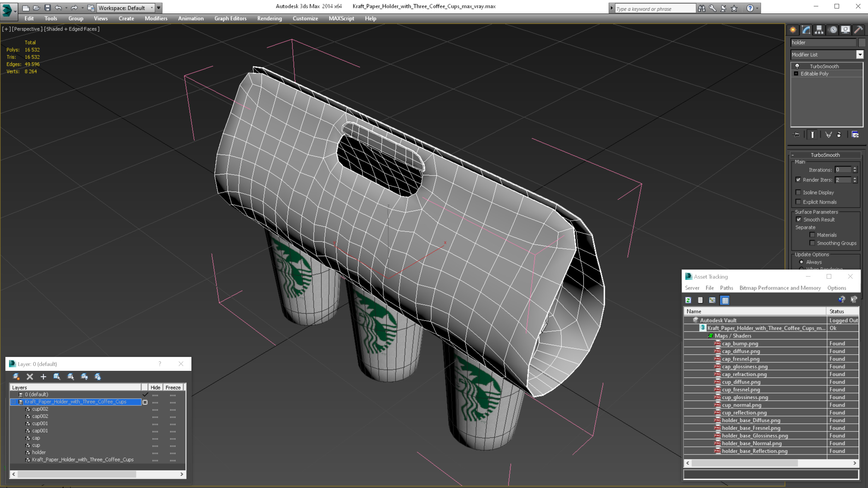Viewport: 868px width, 488px height.
Task: Click Make unique icon under modifier stack
Action: click(x=828, y=134)
